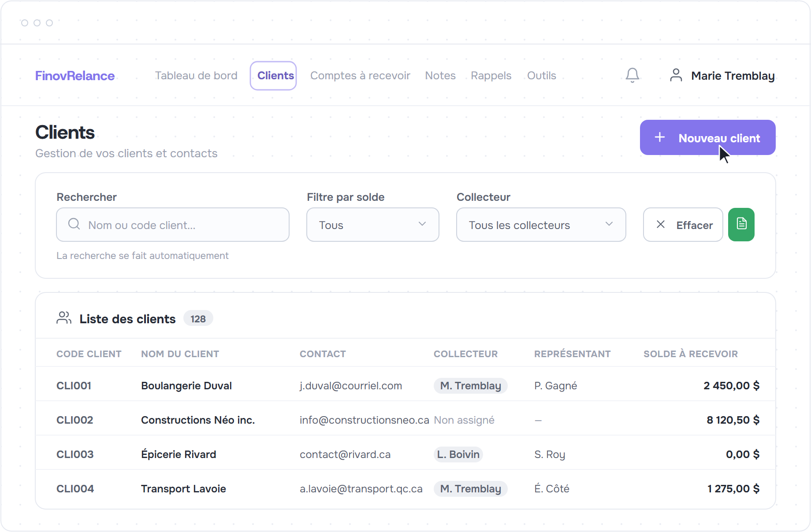Open the Filtre par solde dropdown

coord(373,225)
